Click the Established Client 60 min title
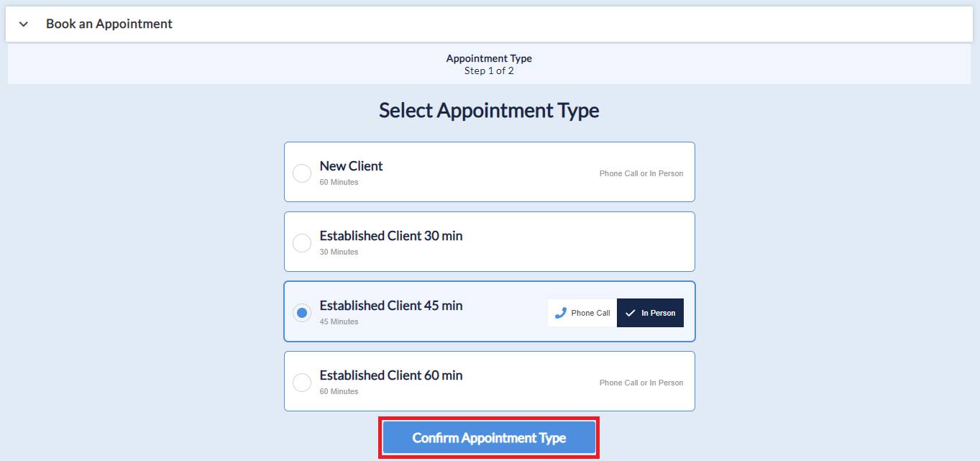 390,375
